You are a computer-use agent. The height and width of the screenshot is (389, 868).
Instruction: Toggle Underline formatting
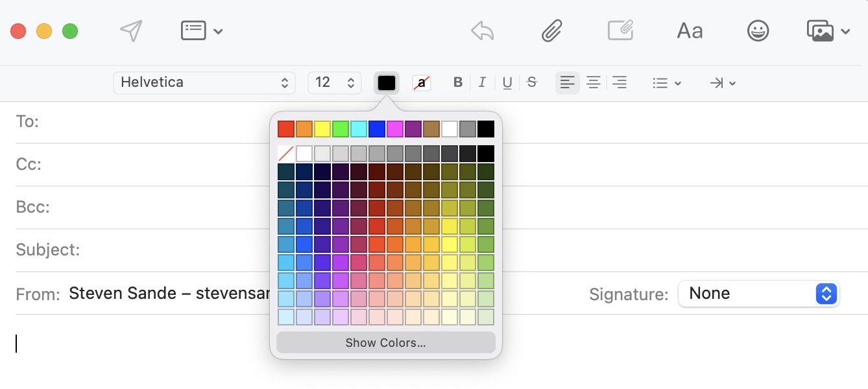[507, 82]
